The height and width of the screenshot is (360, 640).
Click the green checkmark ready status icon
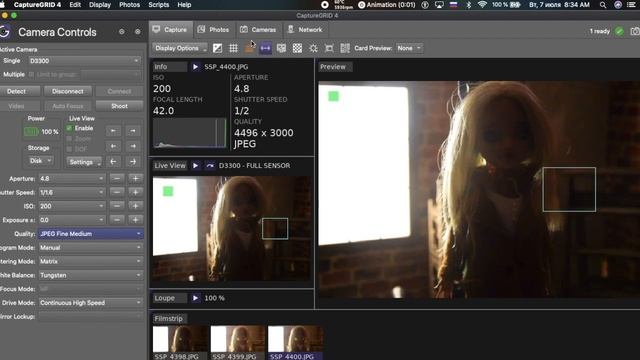620,31
